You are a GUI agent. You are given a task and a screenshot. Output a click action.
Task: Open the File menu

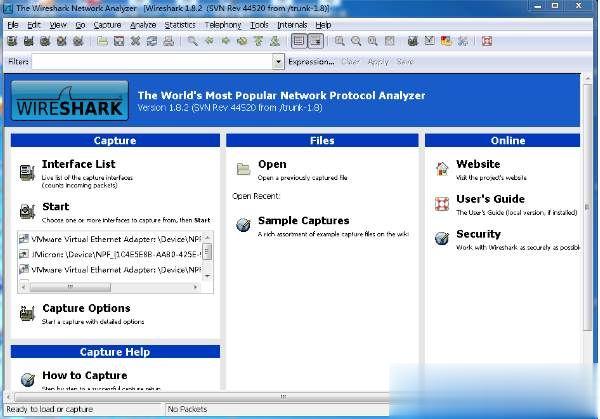13,25
